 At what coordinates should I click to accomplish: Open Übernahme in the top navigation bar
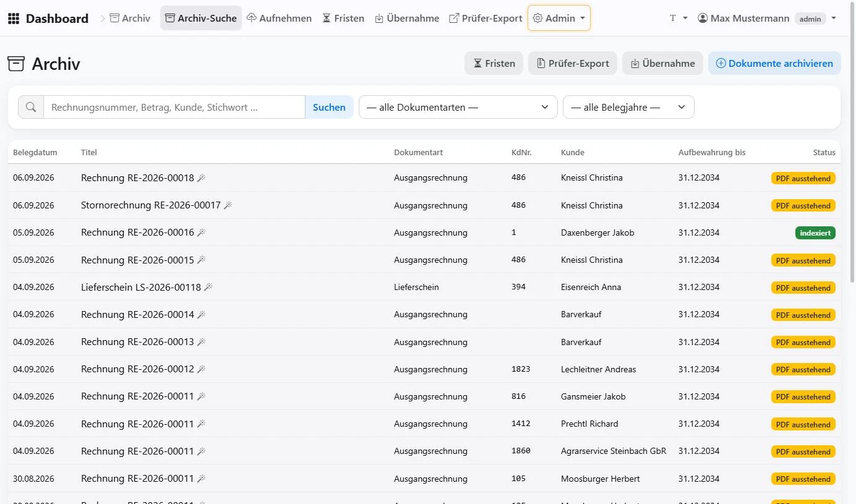click(x=407, y=19)
